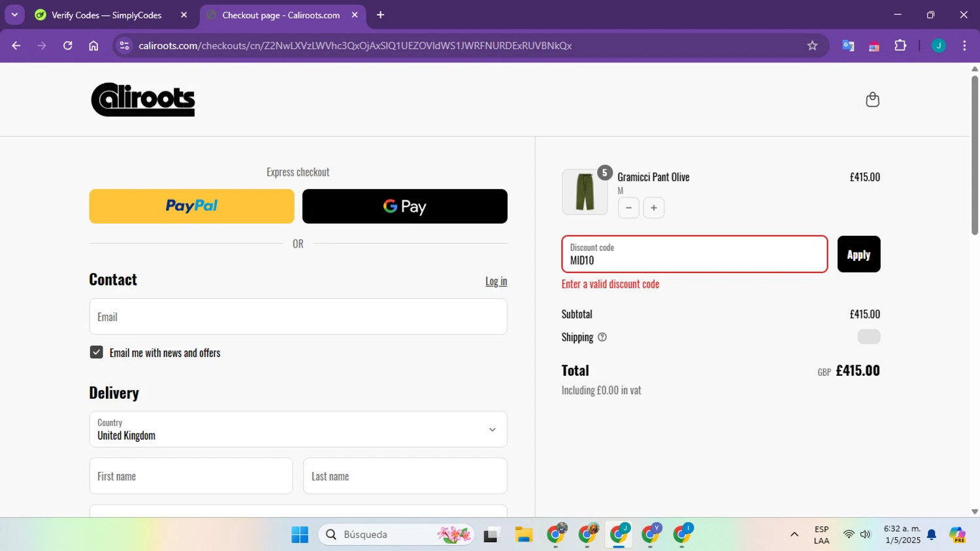Screen dimensions: 980x551
Task: Click the page vertical scrollbar thumb
Action: (x=975, y=156)
